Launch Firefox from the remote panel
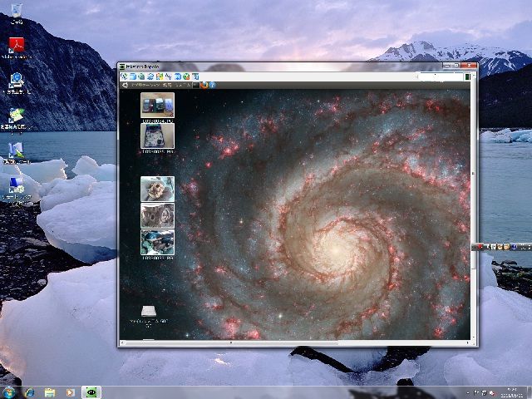The height and width of the screenshot is (399, 532). [x=204, y=85]
